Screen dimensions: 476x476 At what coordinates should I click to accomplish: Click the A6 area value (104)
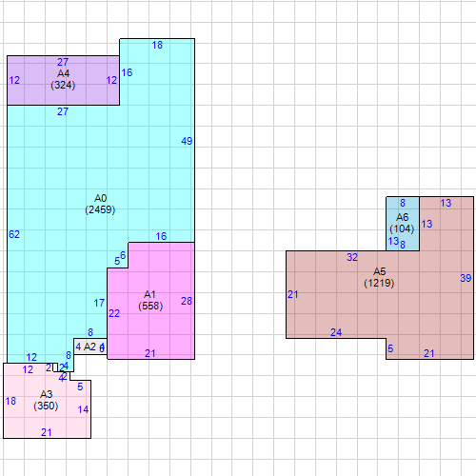click(402, 228)
